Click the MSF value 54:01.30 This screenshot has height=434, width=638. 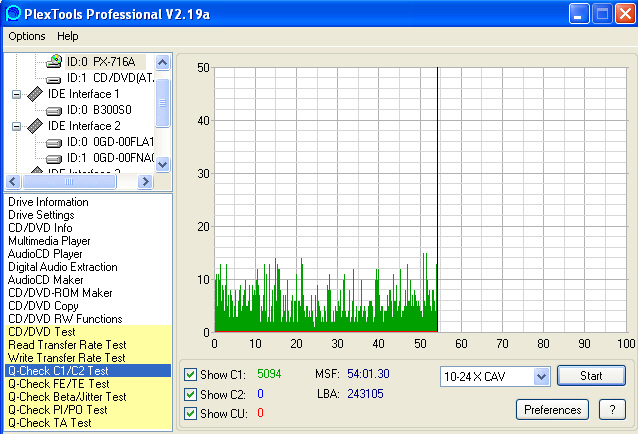(368, 374)
